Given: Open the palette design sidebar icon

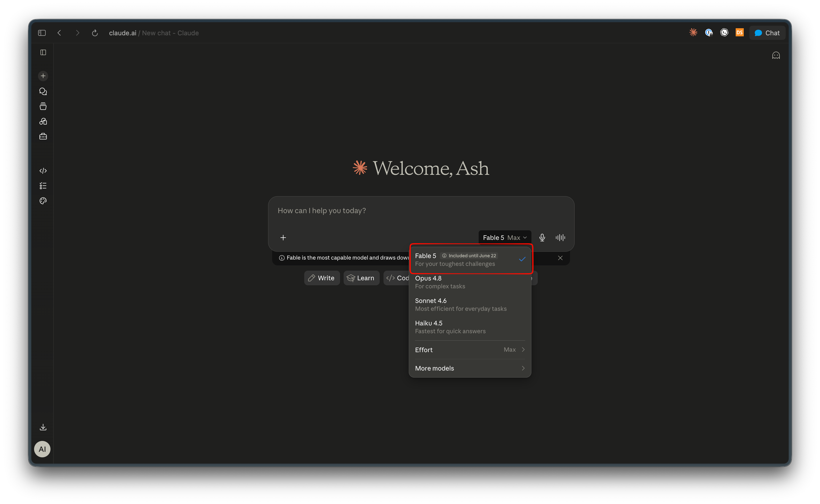Looking at the screenshot, I should click(x=43, y=201).
